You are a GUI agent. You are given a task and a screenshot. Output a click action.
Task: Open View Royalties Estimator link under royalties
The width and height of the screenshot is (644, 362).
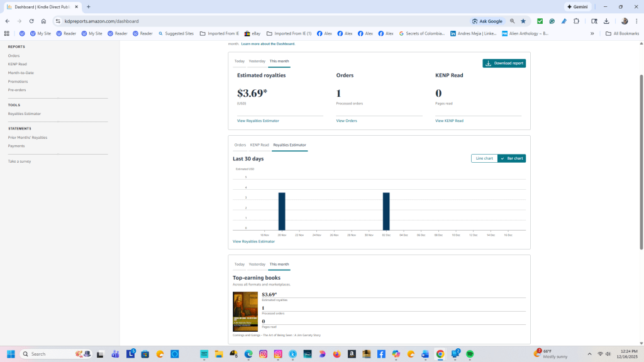(x=258, y=121)
